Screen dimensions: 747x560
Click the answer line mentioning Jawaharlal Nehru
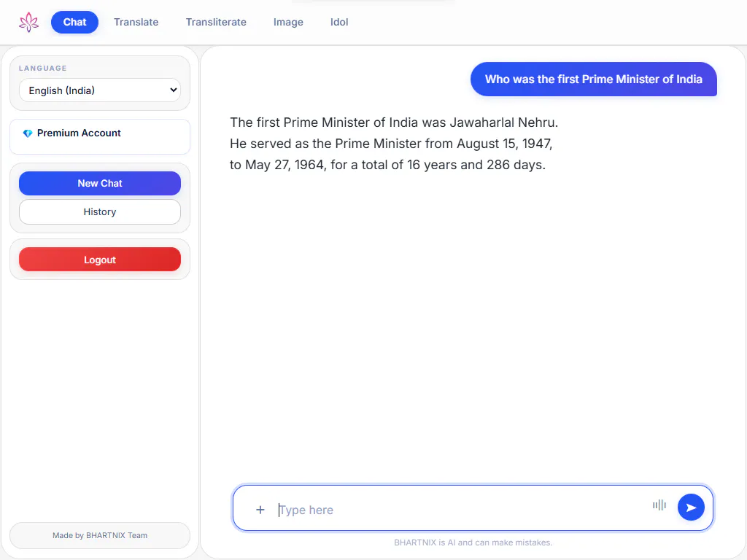point(394,122)
